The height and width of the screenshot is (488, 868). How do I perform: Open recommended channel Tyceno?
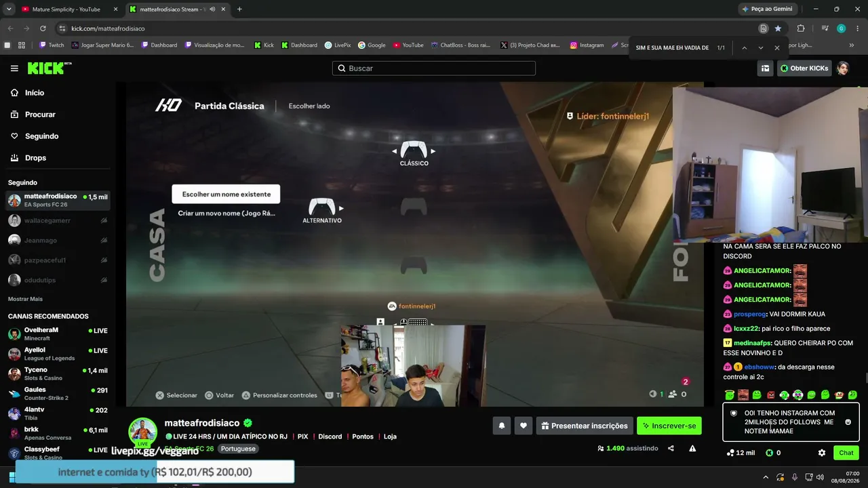(58, 373)
